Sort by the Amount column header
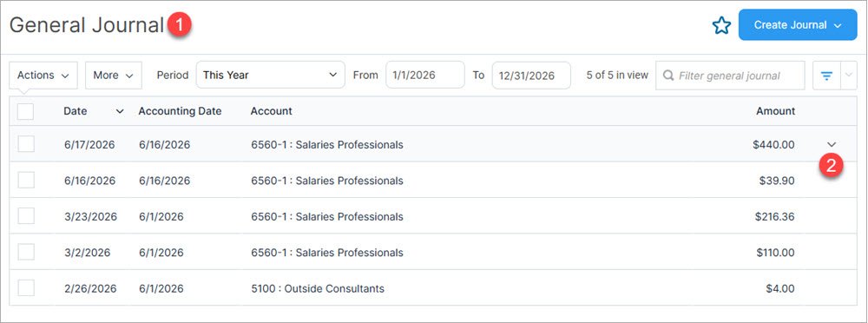The height and width of the screenshot is (323, 868). coord(775,111)
